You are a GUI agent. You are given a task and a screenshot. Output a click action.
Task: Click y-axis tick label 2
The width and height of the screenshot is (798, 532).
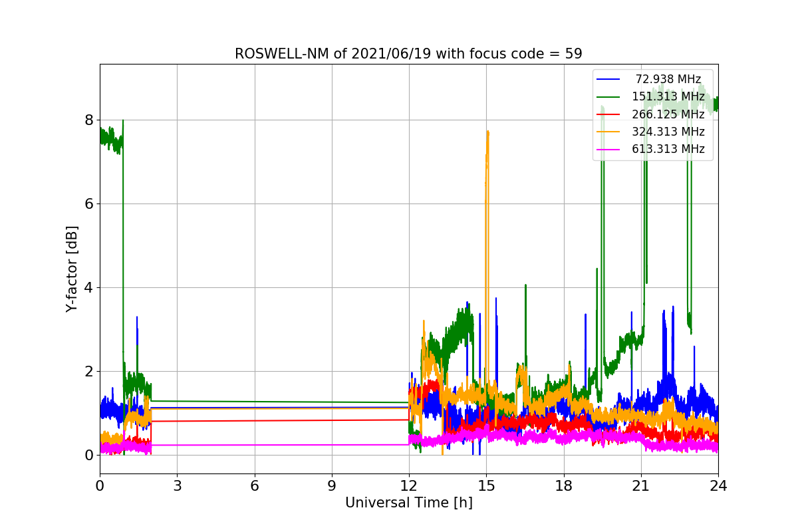point(88,372)
